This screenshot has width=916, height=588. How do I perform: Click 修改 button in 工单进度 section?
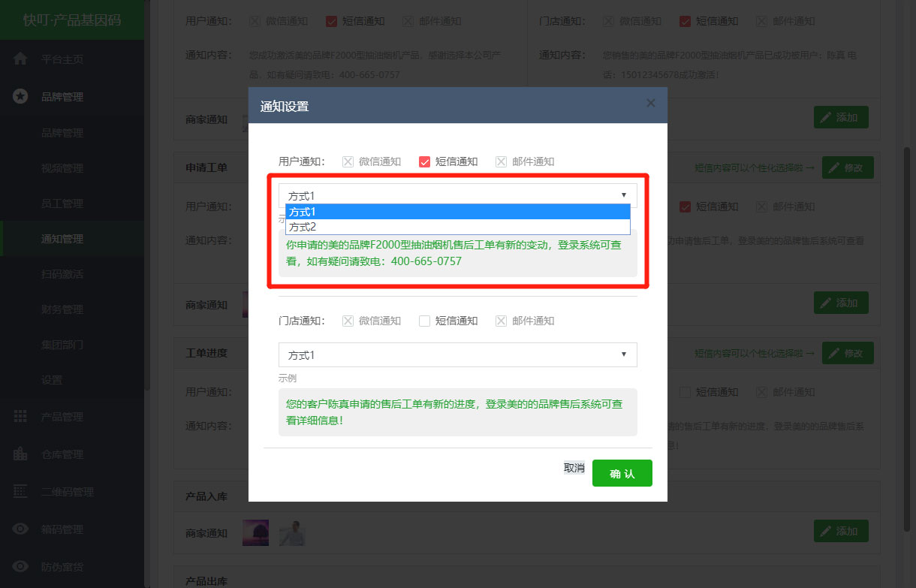848,353
